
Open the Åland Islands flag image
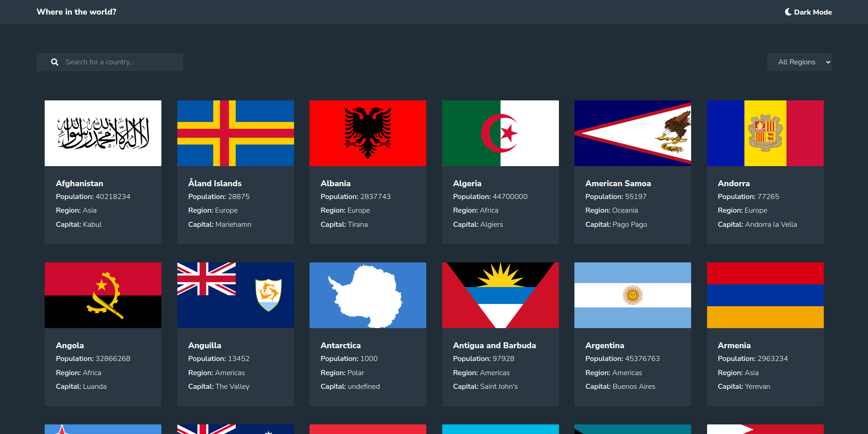click(236, 133)
